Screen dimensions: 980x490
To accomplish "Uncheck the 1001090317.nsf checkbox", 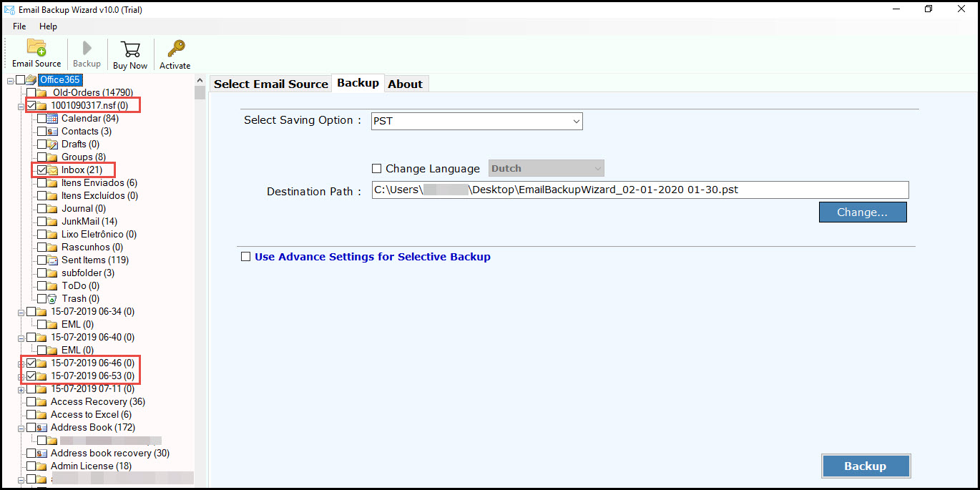I will pos(31,105).
